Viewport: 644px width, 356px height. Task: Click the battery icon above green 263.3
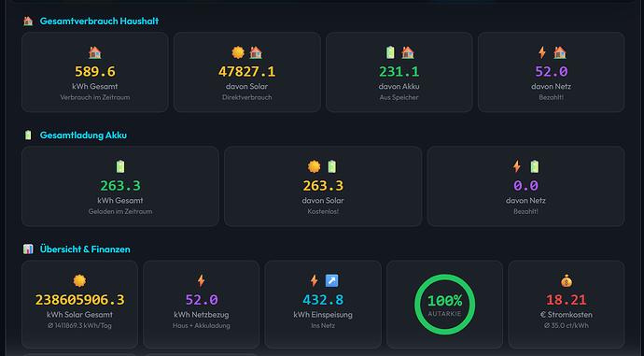(120, 166)
